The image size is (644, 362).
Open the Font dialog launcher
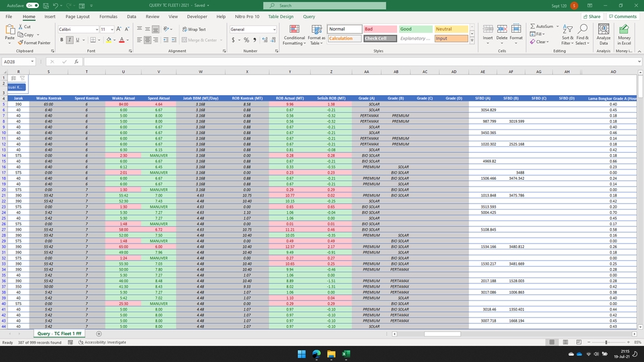[x=130, y=51]
